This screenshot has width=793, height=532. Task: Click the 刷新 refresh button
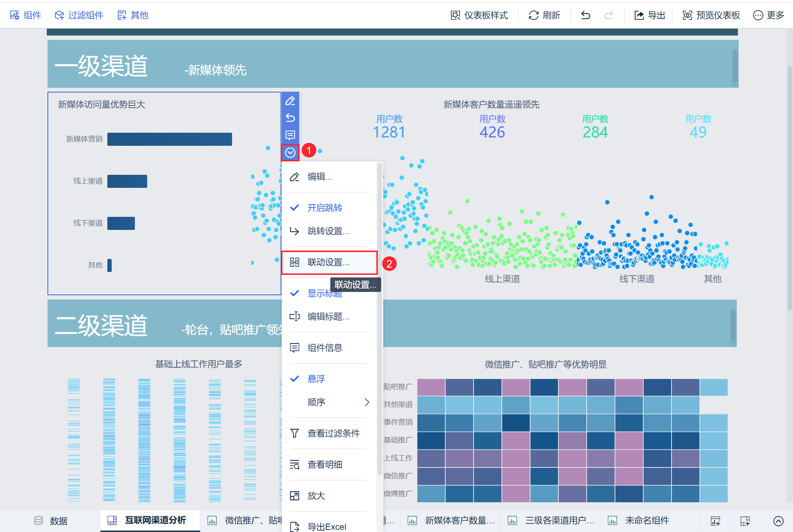(x=544, y=15)
